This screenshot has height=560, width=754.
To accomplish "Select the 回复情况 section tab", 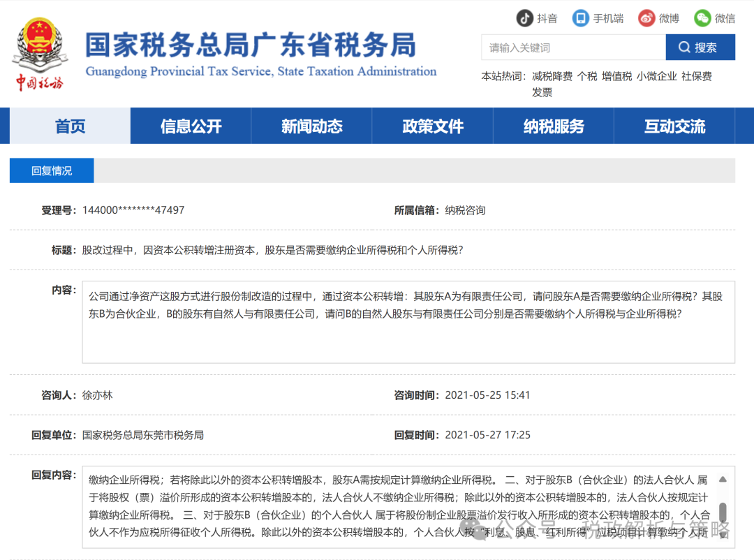I will pos(52,170).
